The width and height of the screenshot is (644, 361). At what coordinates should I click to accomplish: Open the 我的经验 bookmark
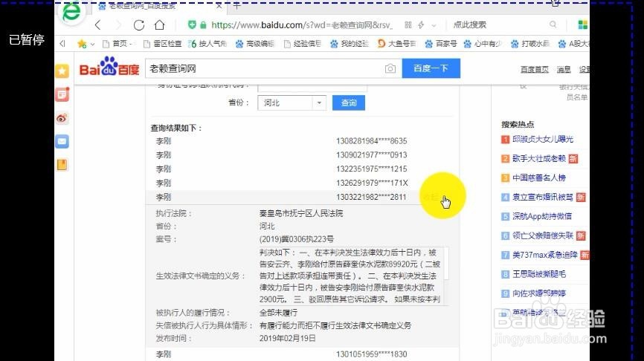349,44
